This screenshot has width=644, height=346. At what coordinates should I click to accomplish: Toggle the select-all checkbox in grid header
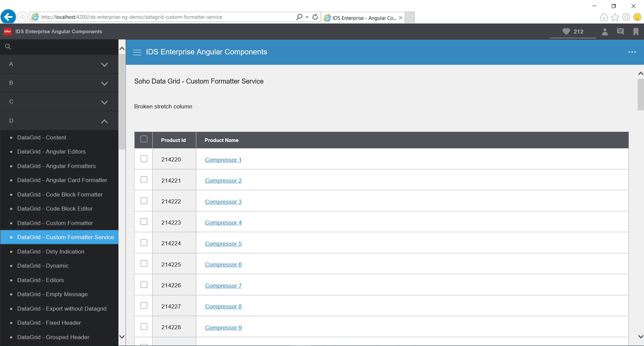click(144, 139)
